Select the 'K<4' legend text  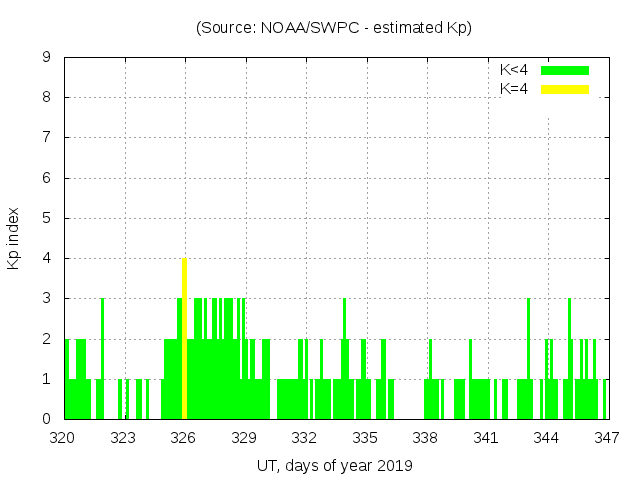point(513,70)
